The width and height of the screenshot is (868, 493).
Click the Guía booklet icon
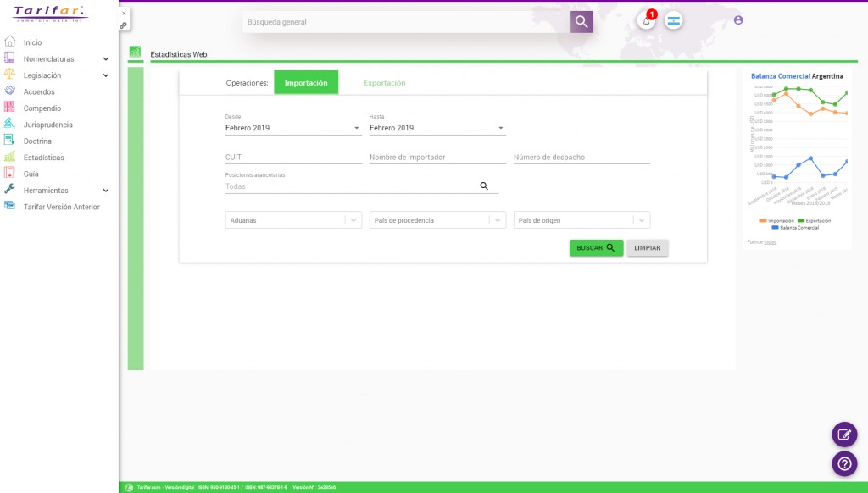[x=9, y=173]
